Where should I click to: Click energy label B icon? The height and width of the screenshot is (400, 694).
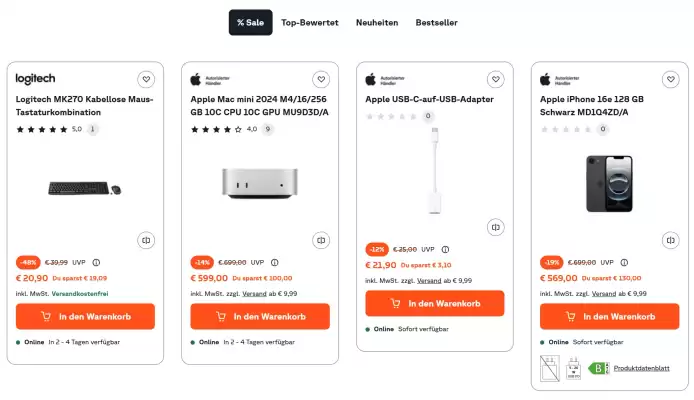pyautogui.click(x=598, y=368)
